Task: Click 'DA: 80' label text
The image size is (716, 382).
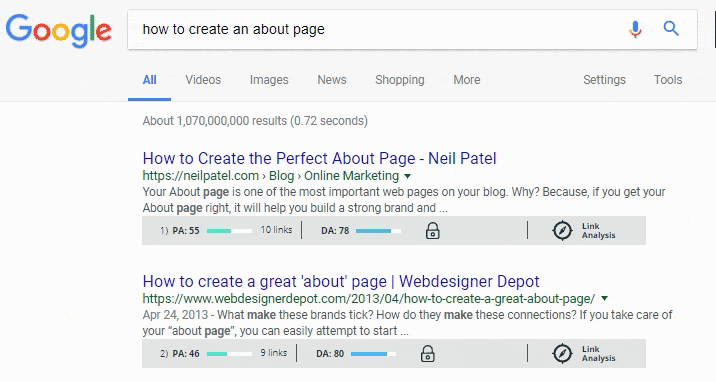Action: click(330, 354)
